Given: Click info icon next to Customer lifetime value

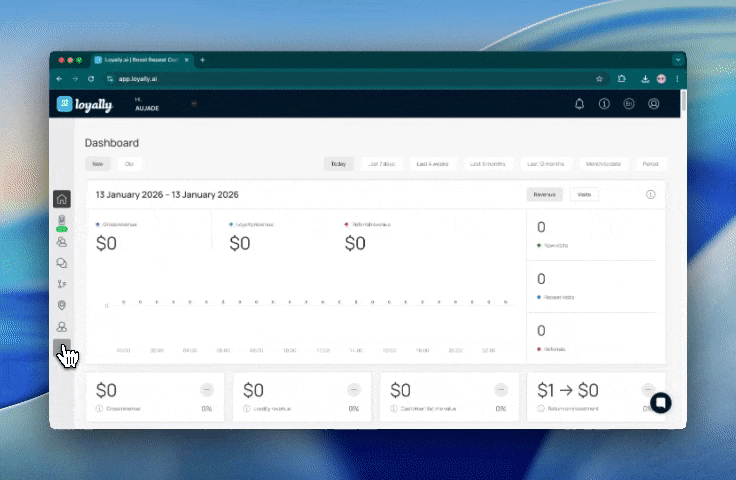Looking at the screenshot, I should point(394,409).
